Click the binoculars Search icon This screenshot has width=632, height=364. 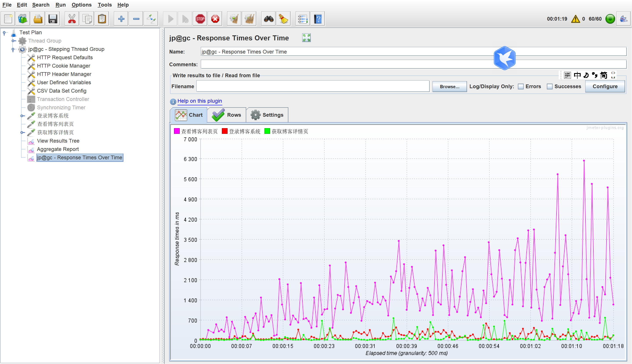[269, 19]
